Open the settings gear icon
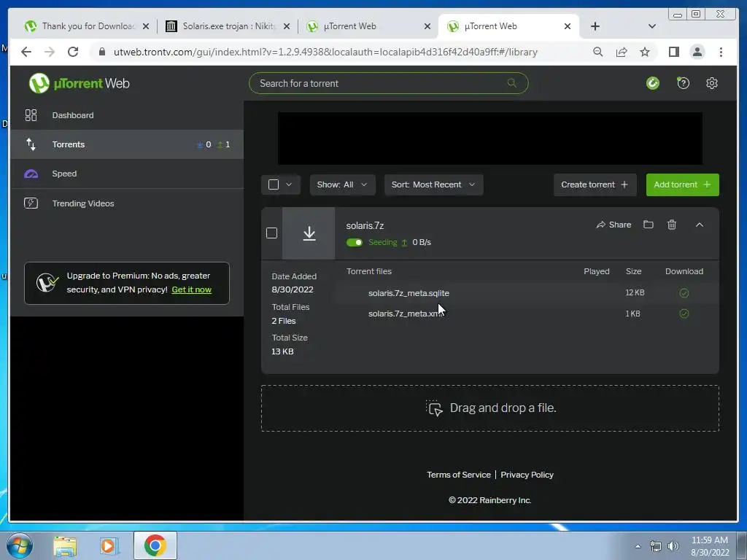 (x=712, y=83)
